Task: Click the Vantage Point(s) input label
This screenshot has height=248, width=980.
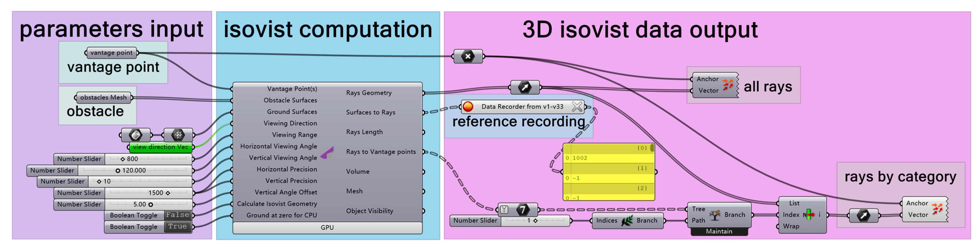Action: [292, 89]
